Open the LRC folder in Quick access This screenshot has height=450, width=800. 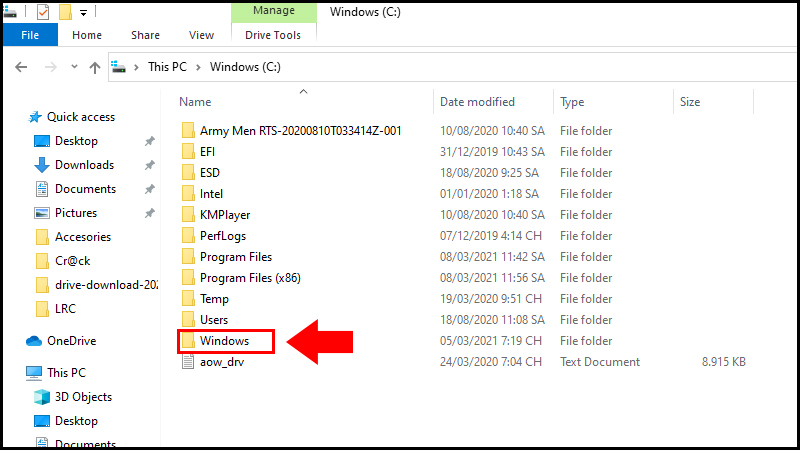tap(66, 309)
